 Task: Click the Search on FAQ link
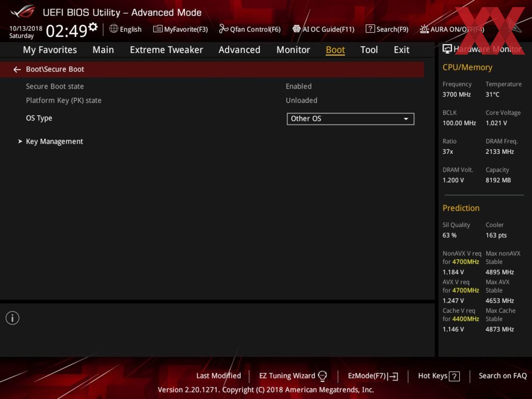(x=503, y=376)
